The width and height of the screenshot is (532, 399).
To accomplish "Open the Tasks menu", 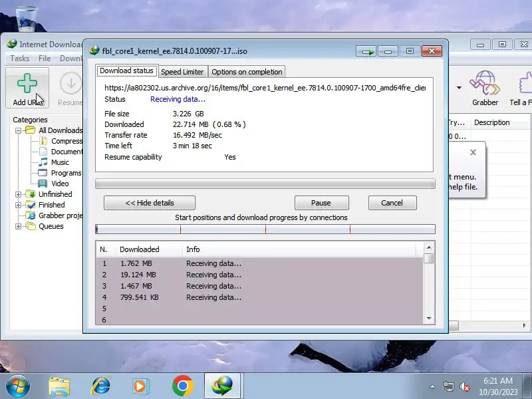I will coord(20,59).
